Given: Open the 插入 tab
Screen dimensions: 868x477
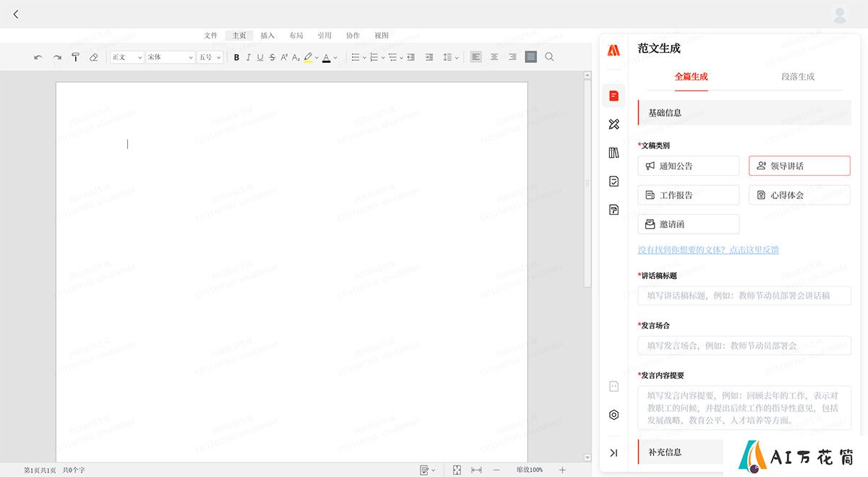Looking at the screenshot, I should click(268, 35).
